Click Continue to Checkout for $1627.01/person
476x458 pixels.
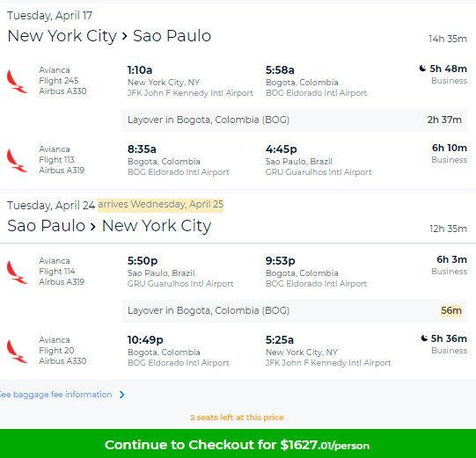238,443
